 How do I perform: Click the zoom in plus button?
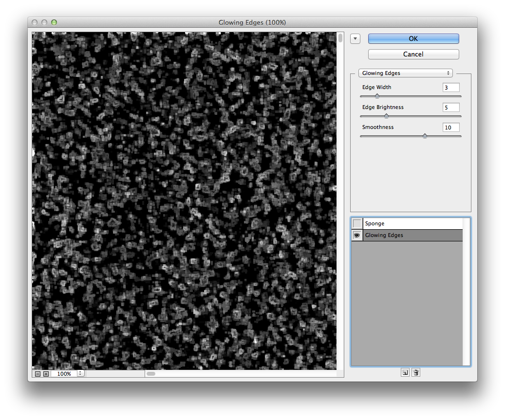click(x=46, y=374)
